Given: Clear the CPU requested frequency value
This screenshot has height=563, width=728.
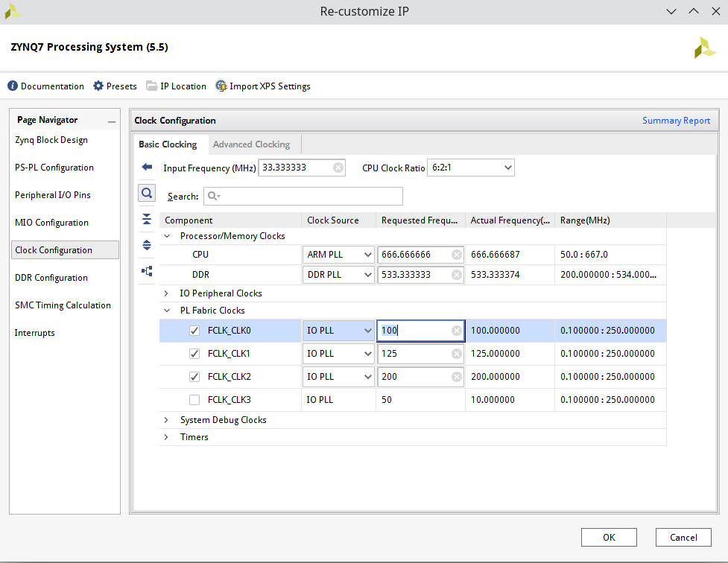Looking at the screenshot, I should click(457, 255).
